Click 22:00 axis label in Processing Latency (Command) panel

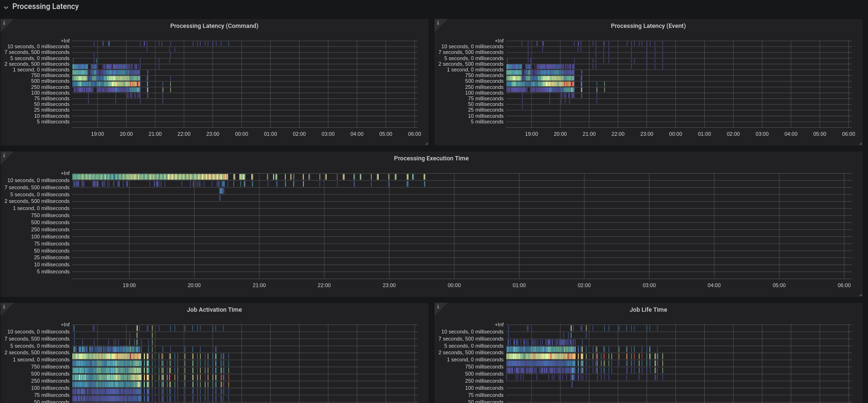pyautogui.click(x=184, y=134)
